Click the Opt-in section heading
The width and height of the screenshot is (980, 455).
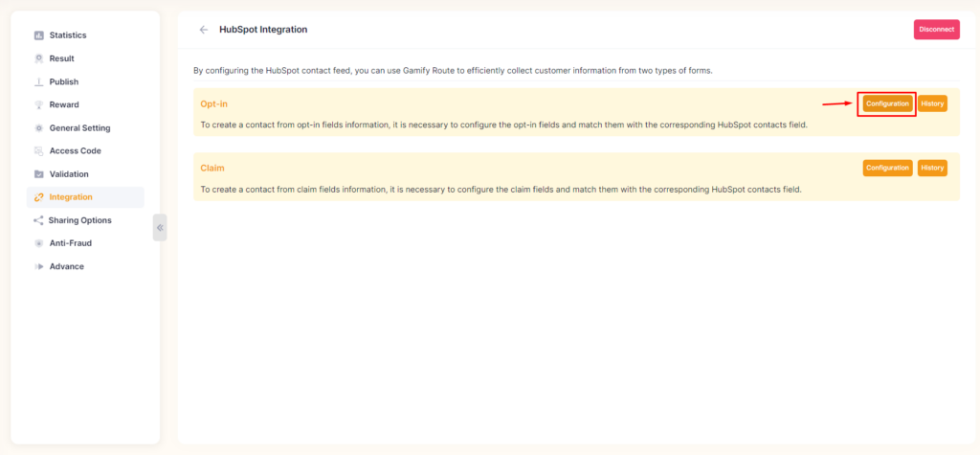pyautogui.click(x=213, y=104)
